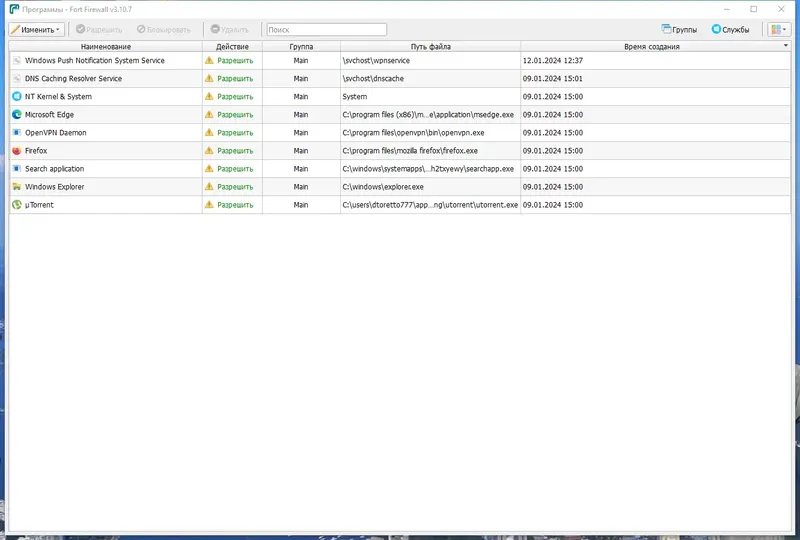This screenshot has width=800, height=540.
Task: Click the warning icon in the µTorrent row
Action: [x=209, y=205]
